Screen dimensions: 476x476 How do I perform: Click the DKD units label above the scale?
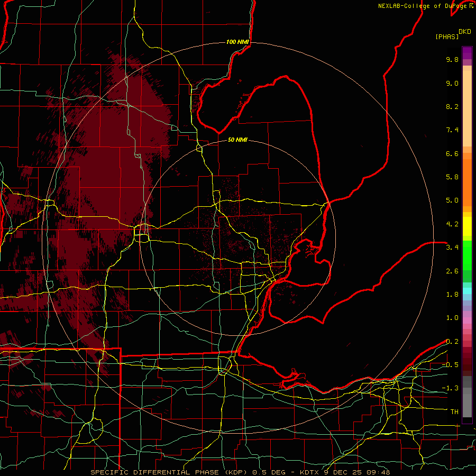pyautogui.click(x=465, y=32)
